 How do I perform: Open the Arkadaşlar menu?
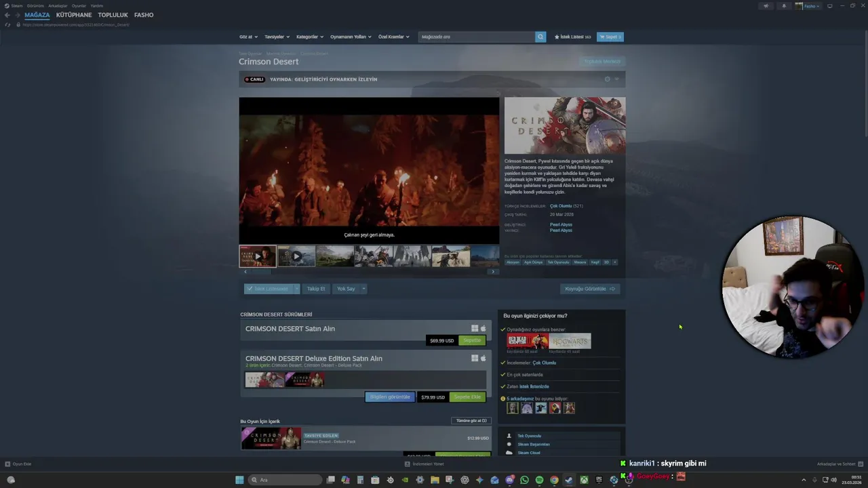[58, 5]
